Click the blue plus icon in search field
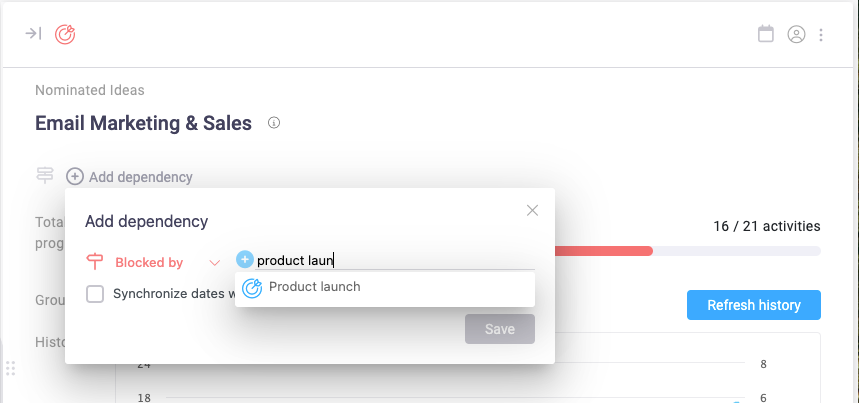The height and width of the screenshot is (403, 859). 245,260
